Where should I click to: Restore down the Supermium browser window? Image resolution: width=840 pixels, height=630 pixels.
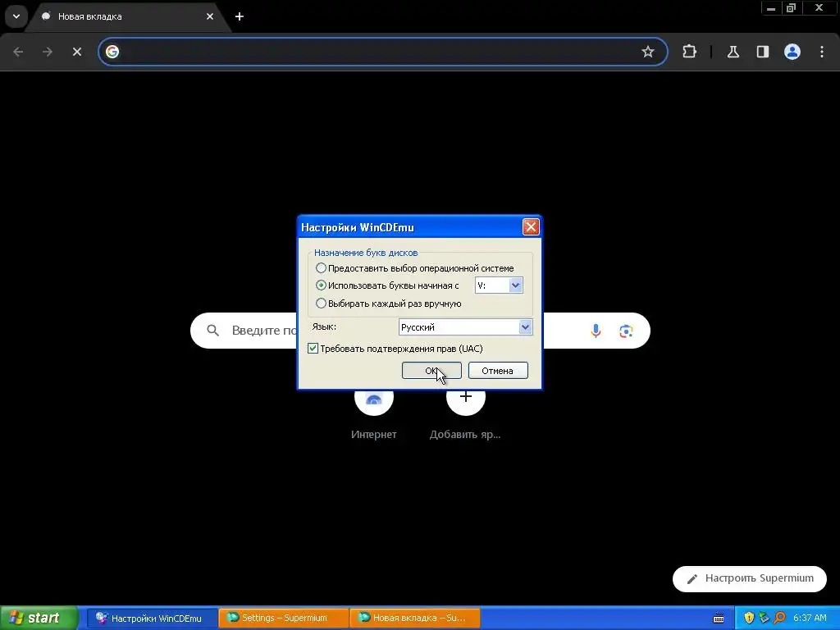(x=792, y=7)
